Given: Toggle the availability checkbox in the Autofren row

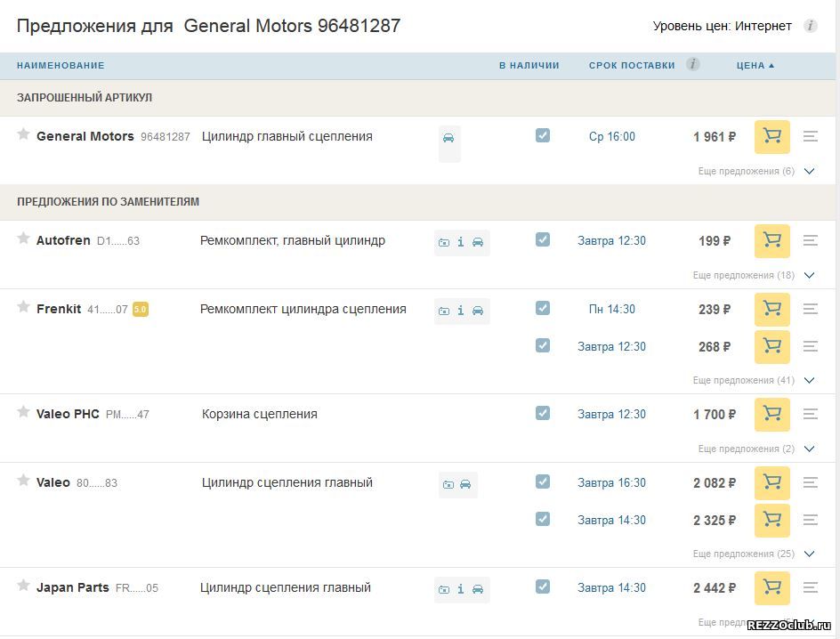Looking at the screenshot, I should [543, 239].
